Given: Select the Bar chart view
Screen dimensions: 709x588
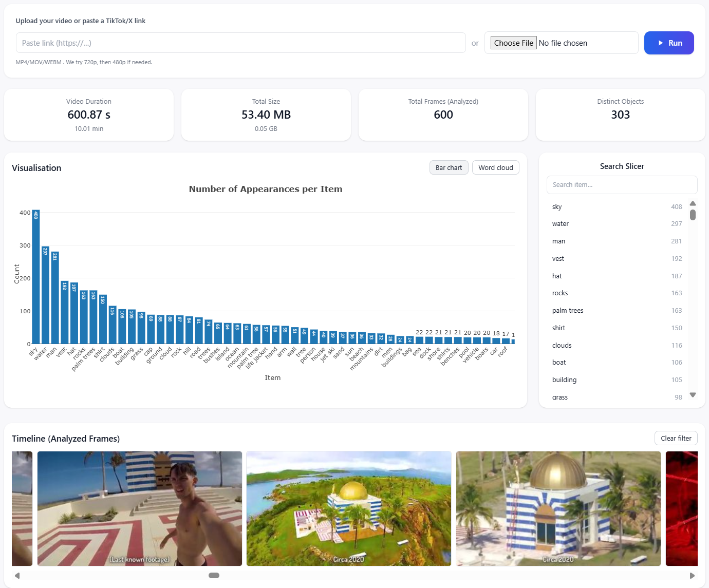Looking at the screenshot, I should pyautogui.click(x=449, y=167).
